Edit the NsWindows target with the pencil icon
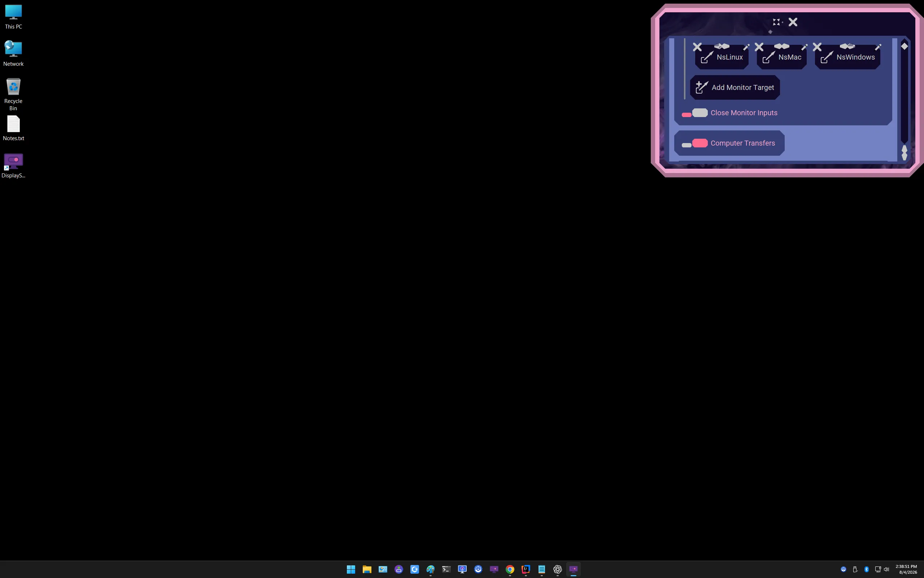 (x=878, y=47)
